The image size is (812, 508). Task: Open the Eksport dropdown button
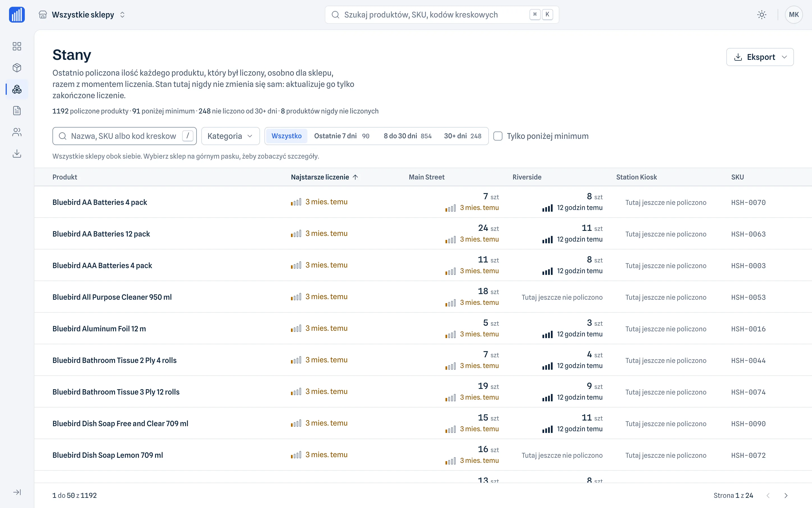[x=760, y=57]
